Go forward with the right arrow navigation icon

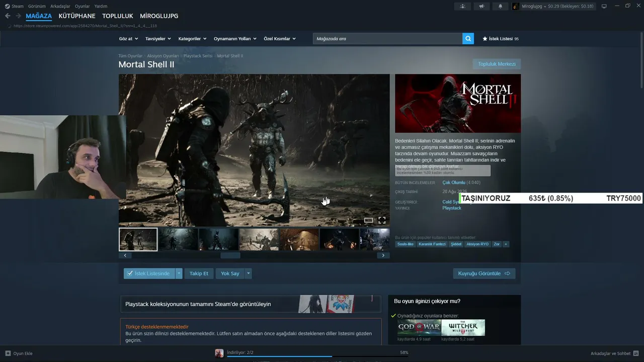pyautogui.click(x=18, y=16)
